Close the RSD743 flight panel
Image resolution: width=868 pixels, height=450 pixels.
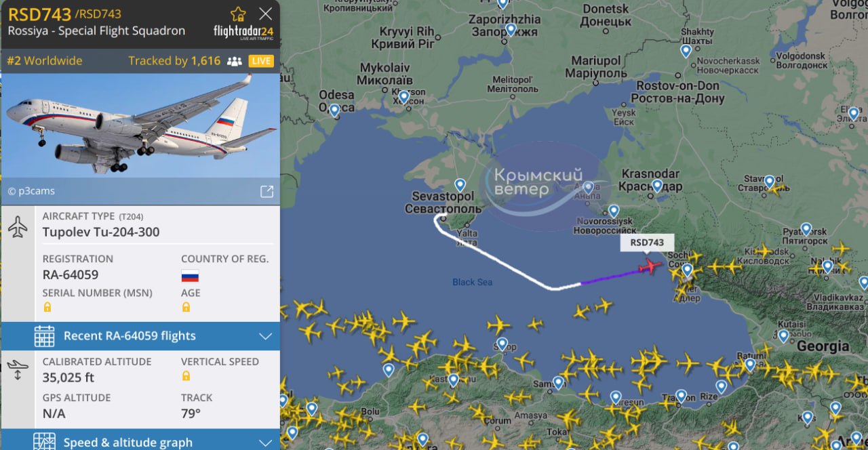[x=266, y=14]
